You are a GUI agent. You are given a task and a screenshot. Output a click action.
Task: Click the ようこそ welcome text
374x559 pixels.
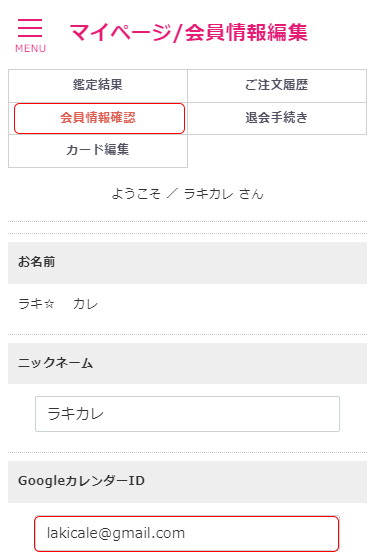point(136,194)
